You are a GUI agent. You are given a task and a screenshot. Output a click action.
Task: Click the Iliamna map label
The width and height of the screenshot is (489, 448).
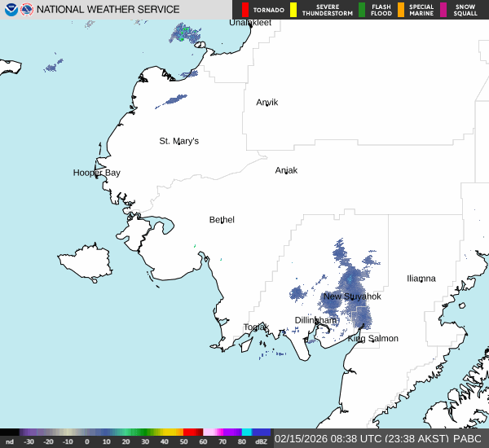421,279
